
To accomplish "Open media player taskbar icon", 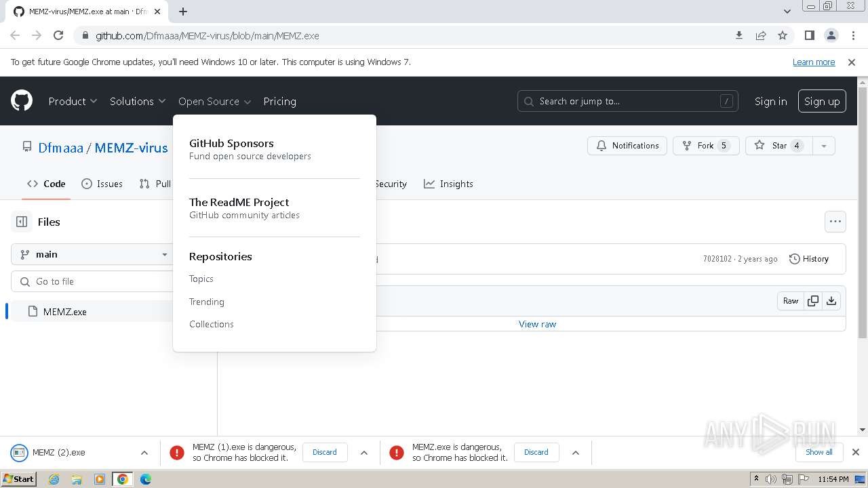I will click(x=100, y=479).
